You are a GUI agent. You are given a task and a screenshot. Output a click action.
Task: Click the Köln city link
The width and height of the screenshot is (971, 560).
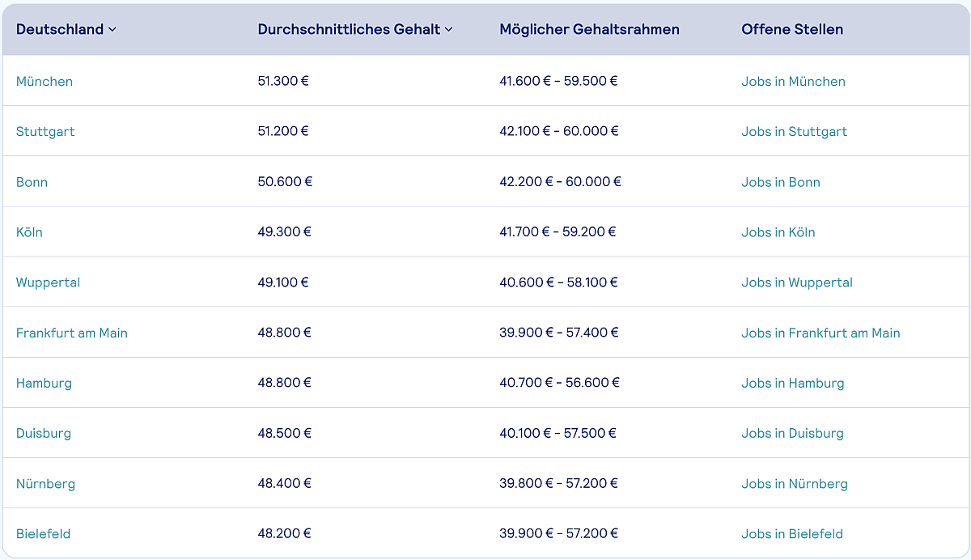coord(29,232)
